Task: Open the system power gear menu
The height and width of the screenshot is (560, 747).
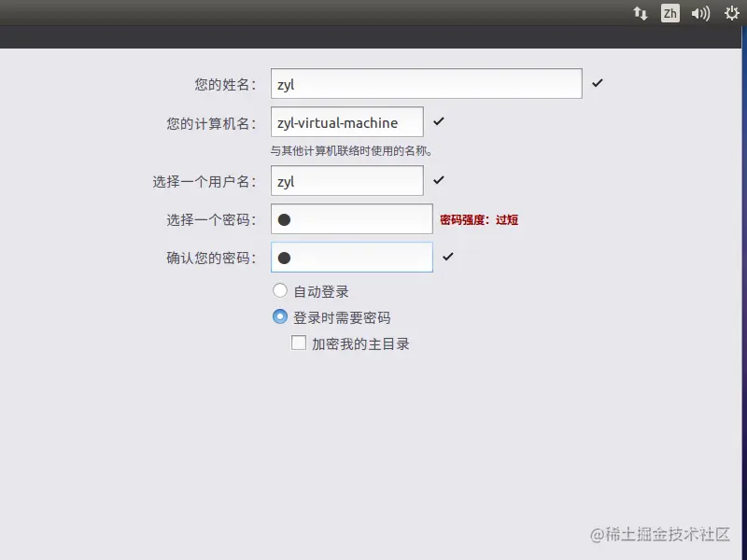Action: pos(731,13)
